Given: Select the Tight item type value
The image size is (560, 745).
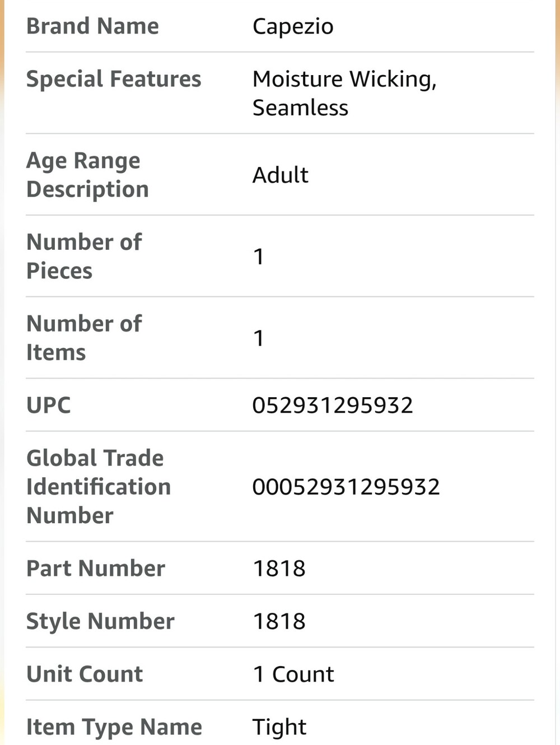Looking at the screenshot, I should 279,727.
